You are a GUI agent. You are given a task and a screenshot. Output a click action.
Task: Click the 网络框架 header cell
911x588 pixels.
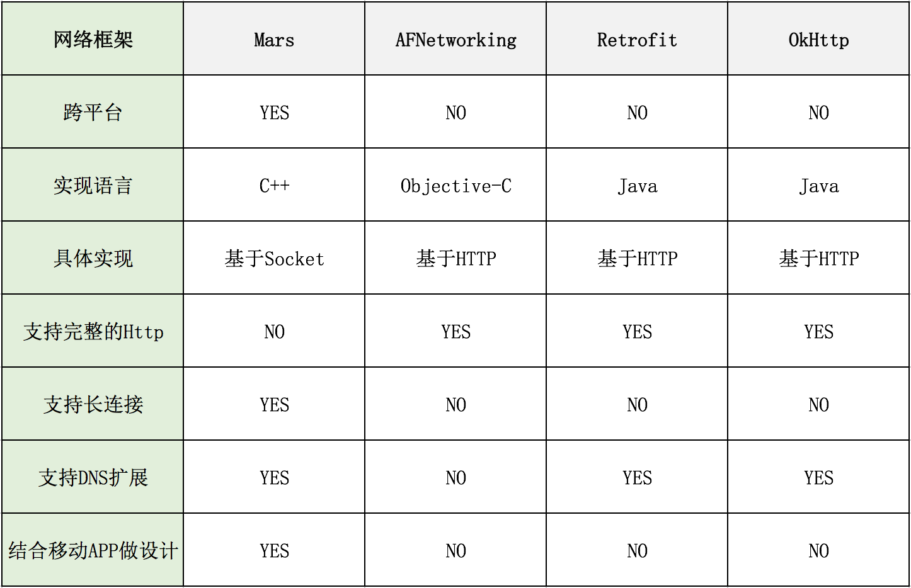93,39
